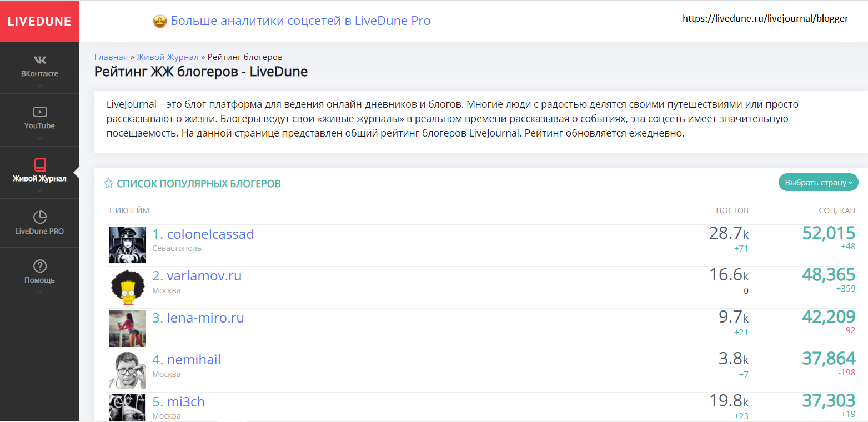Click the YouTube play icon in the sidebar
The height and width of the screenshot is (422, 868).
39,112
